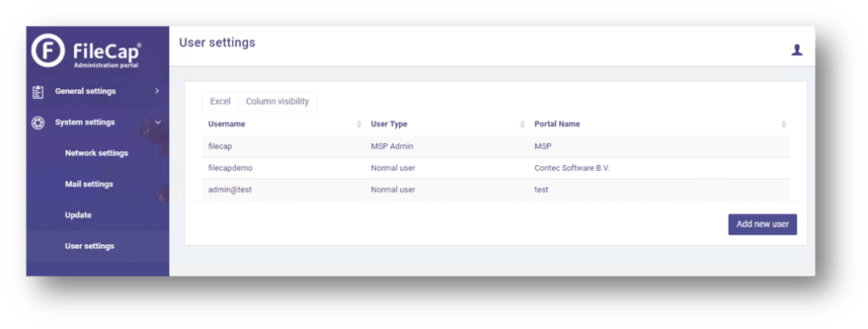This screenshot has width=868, height=329.
Task: Click the MSP portal name cell
Action: (543, 146)
